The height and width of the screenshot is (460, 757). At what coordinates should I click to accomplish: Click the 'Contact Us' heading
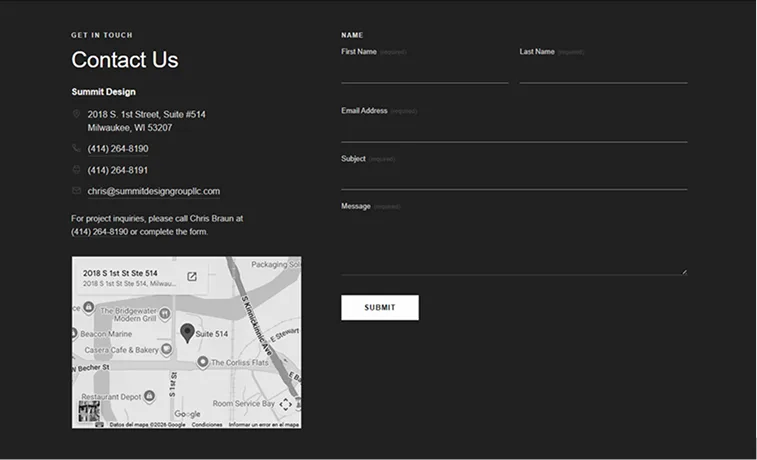[125, 60]
